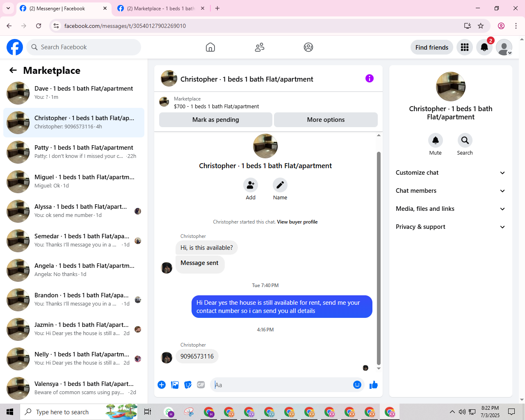This screenshot has height=420, width=525.
Task: Send a thumbs-up like
Action: [374, 385]
